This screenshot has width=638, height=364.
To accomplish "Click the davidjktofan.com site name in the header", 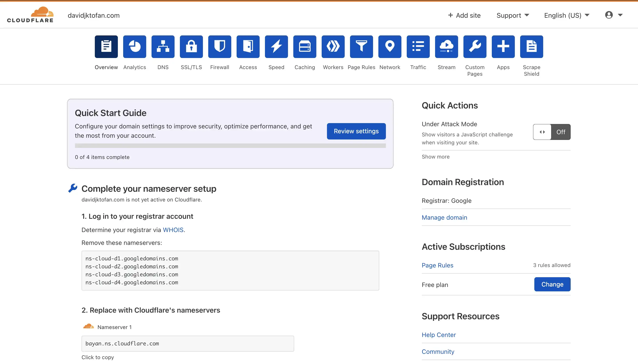I will (x=93, y=15).
